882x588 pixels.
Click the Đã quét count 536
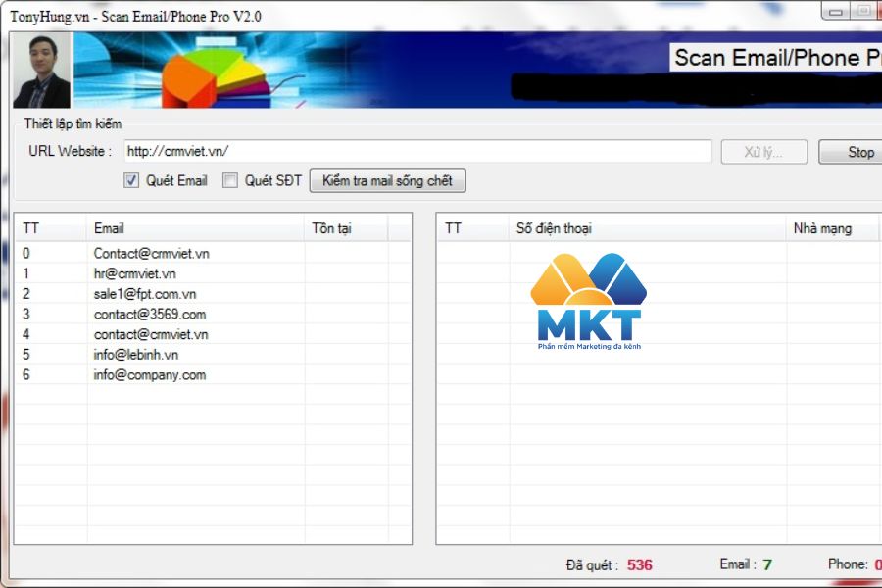pos(640,564)
